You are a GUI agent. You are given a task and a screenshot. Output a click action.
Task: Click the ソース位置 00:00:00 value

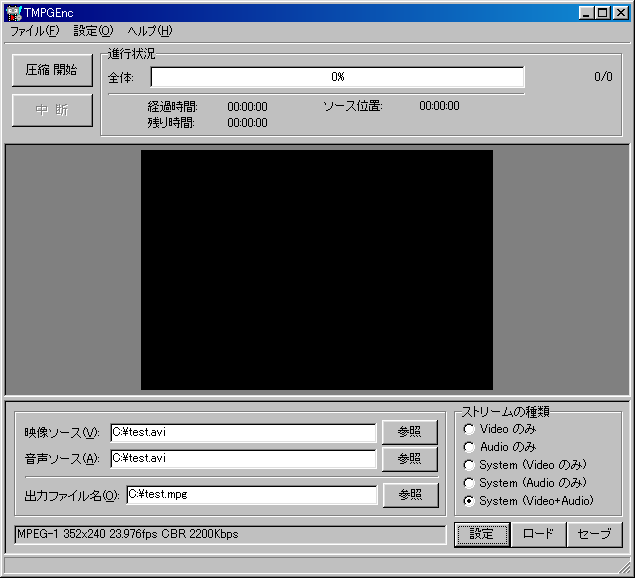pyautogui.click(x=439, y=106)
